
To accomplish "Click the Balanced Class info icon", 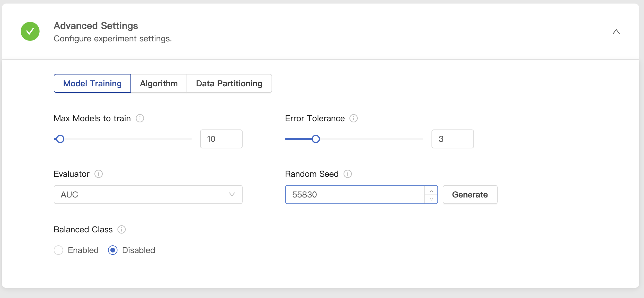I will pos(122,229).
